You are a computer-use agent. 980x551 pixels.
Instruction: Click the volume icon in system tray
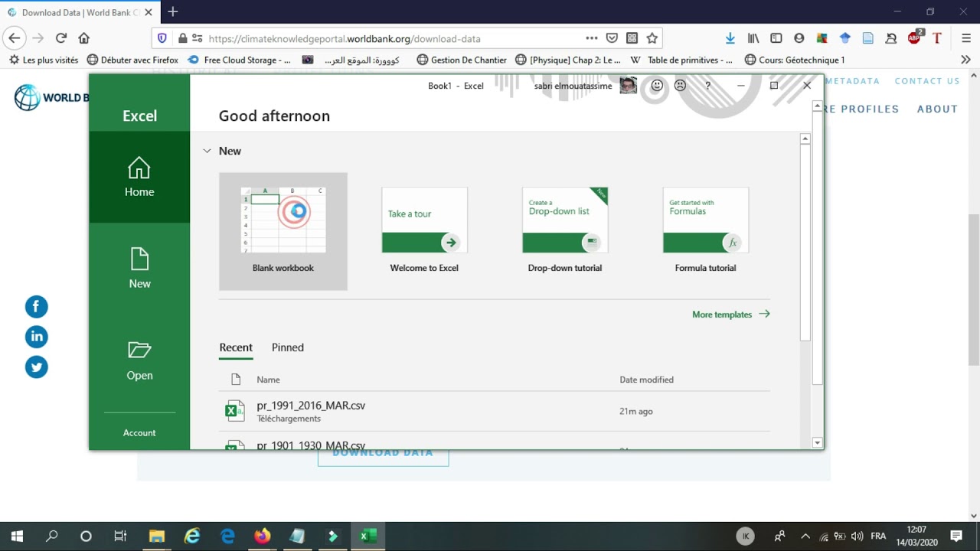(x=857, y=536)
